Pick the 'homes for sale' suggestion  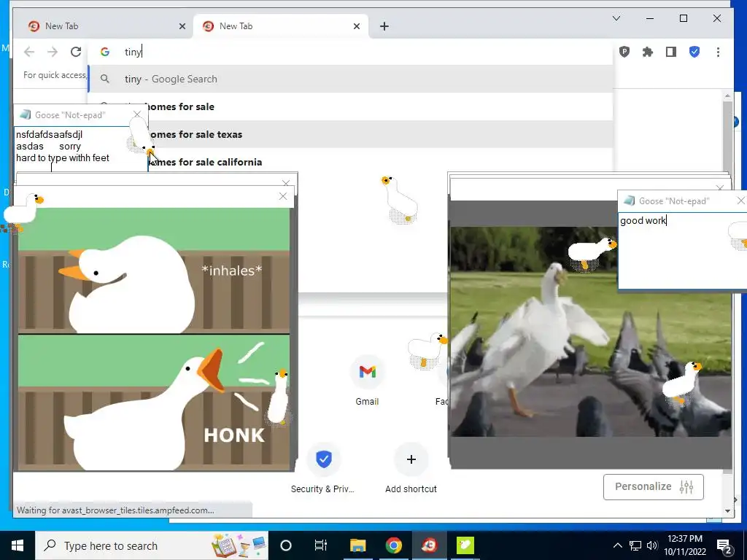pos(350,106)
